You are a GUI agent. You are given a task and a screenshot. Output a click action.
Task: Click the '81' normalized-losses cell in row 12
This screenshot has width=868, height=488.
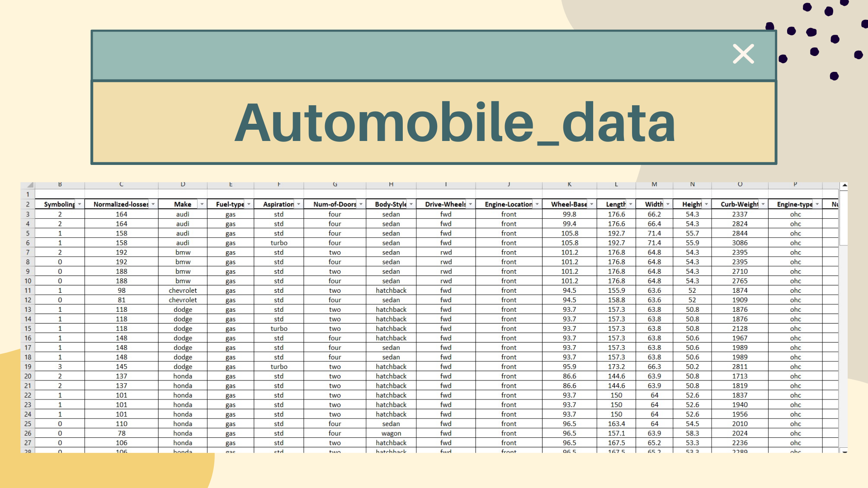(x=122, y=300)
